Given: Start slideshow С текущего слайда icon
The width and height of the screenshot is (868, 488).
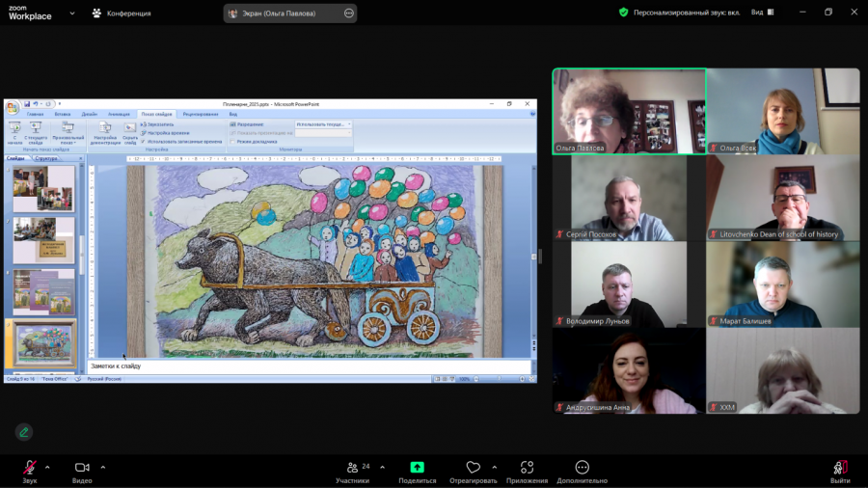Looking at the screenshot, I should tap(36, 128).
